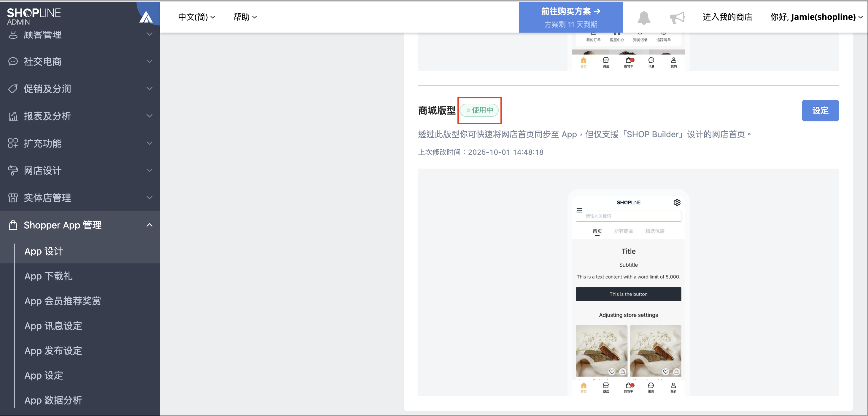
Task: Click the Shopper App 管理 bag icon
Action: (x=13, y=225)
